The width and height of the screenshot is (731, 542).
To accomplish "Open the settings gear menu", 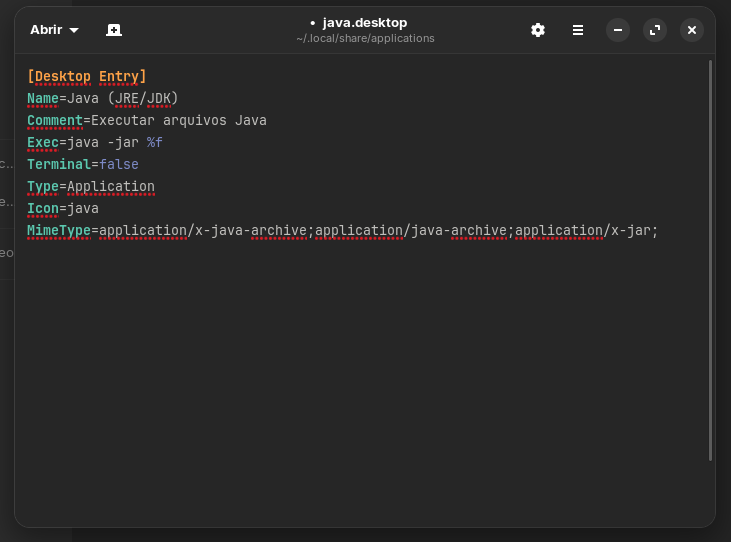I will 538,30.
